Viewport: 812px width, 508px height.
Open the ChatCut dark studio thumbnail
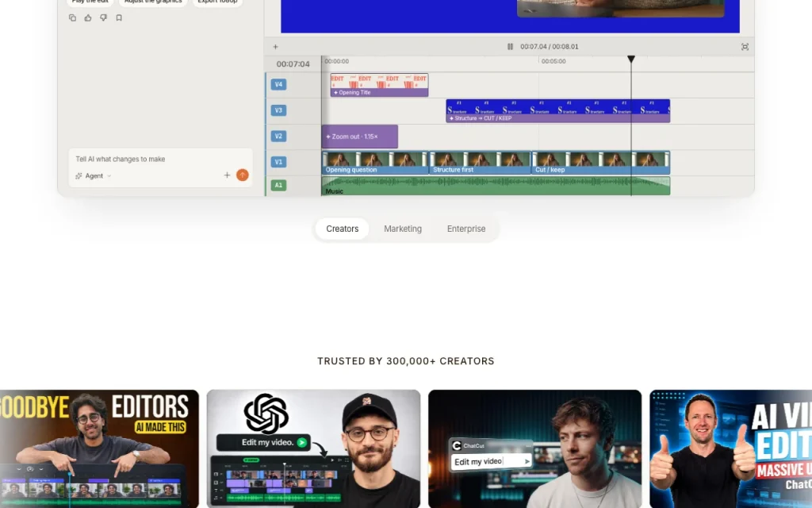pos(535,449)
